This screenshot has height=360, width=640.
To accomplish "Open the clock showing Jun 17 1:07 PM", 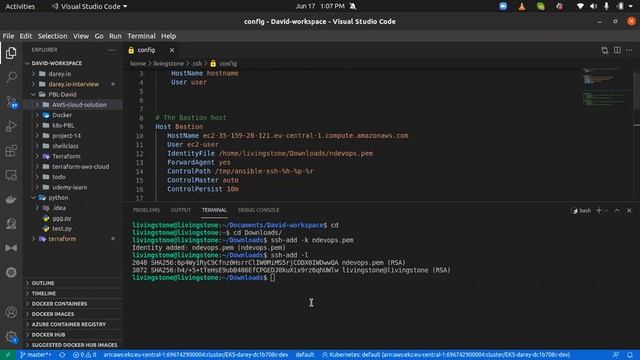I will [x=321, y=6].
